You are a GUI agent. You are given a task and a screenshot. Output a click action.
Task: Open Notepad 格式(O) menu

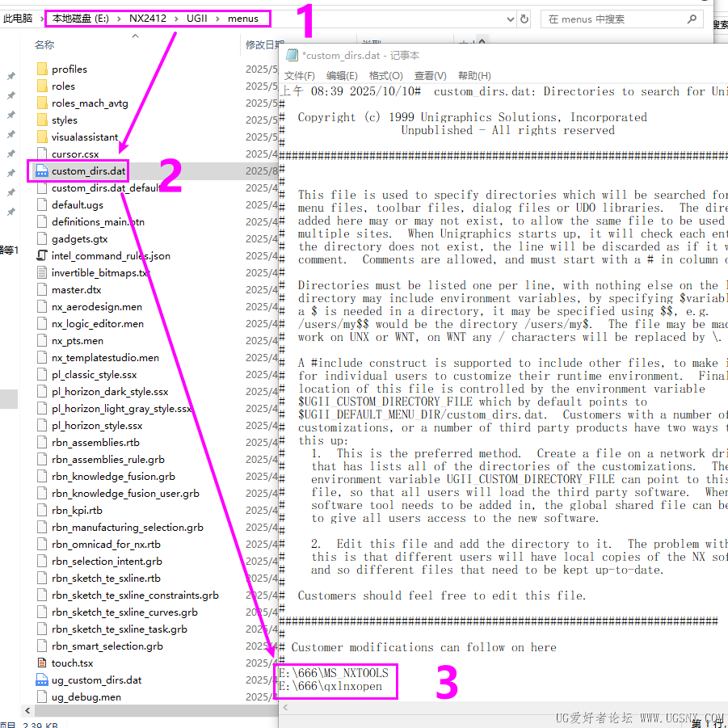tap(386, 76)
